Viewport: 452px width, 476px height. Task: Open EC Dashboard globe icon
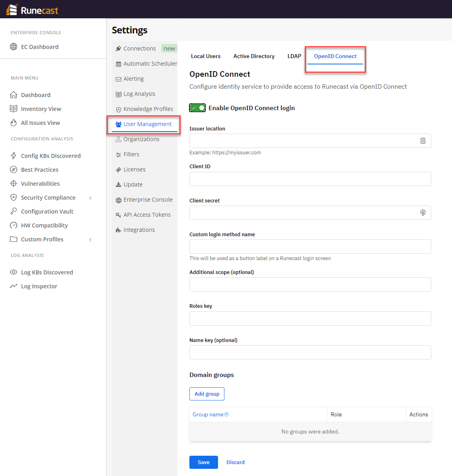(x=14, y=47)
